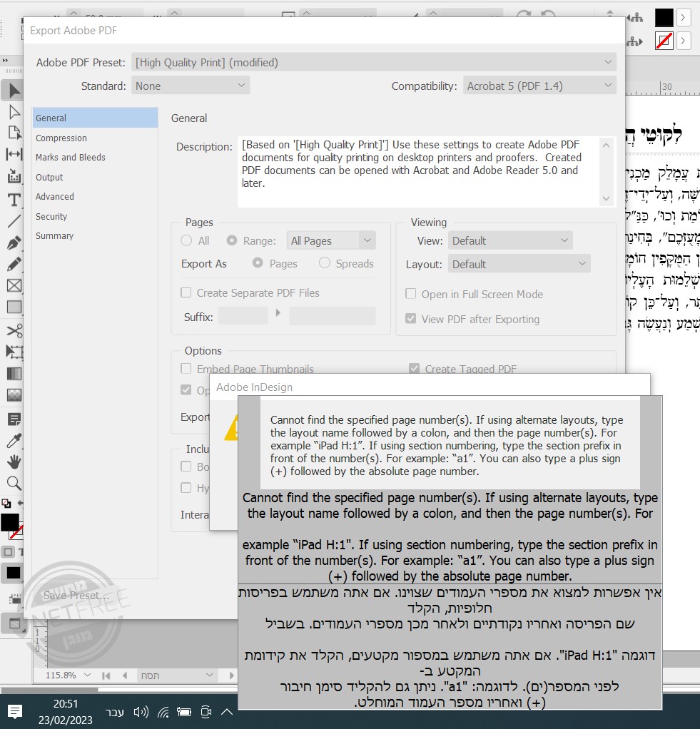Click the taskbar Wi-Fi network icon
Image resolution: width=700 pixels, height=729 pixels.
click(x=163, y=712)
